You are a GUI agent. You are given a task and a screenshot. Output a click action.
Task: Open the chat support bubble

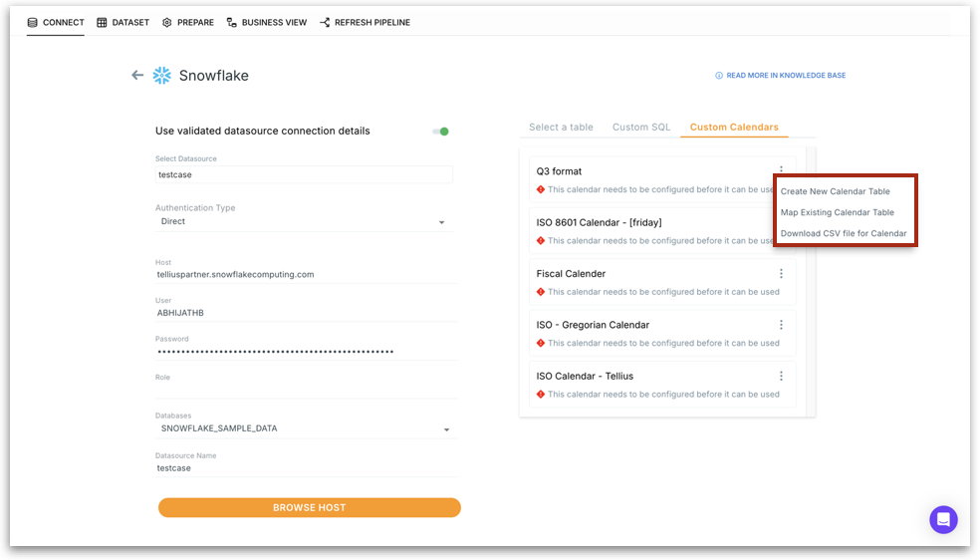coord(943,519)
